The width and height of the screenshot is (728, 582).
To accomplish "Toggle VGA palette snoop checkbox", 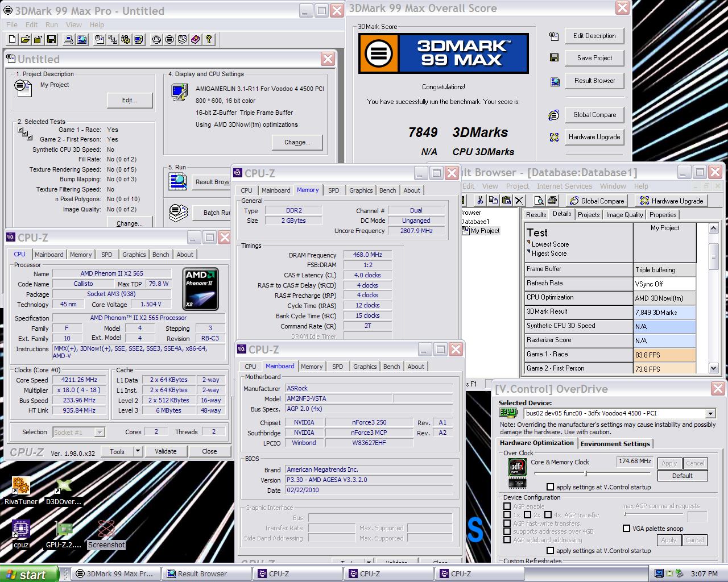I will 626,529.
